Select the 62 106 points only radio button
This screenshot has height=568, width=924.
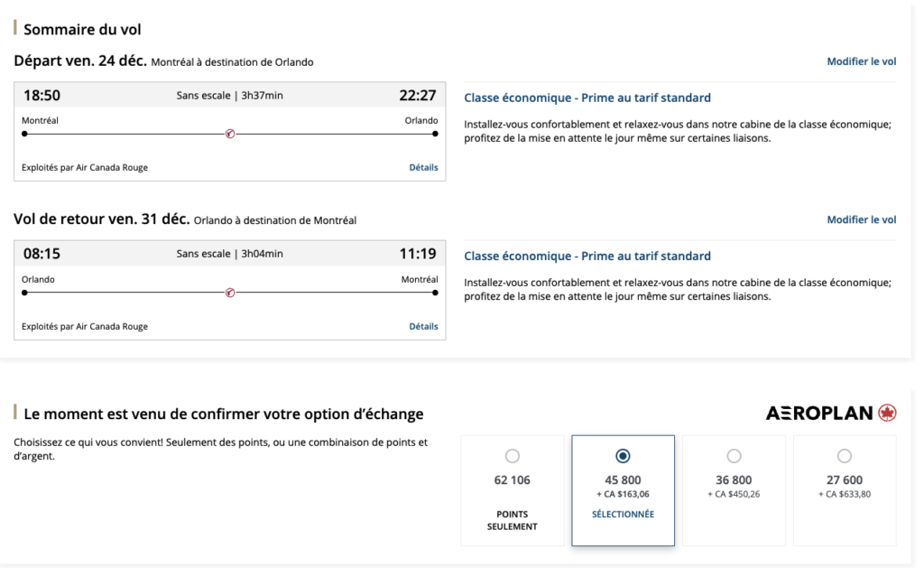point(513,456)
